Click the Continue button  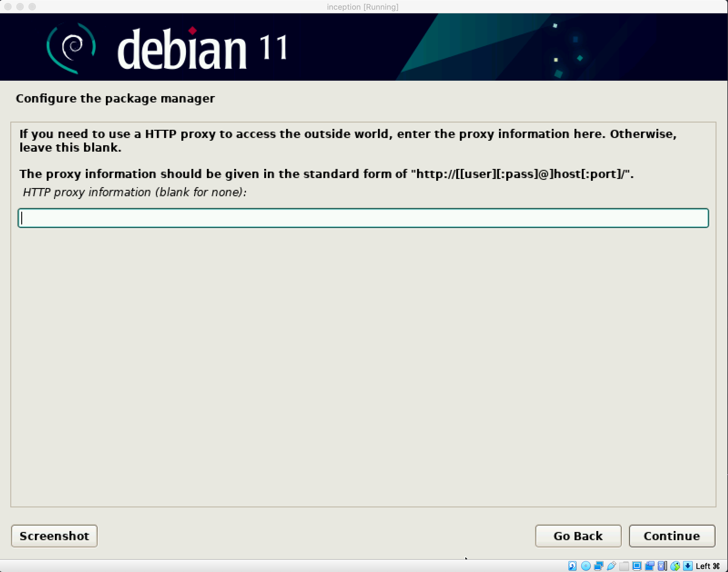coord(672,536)
